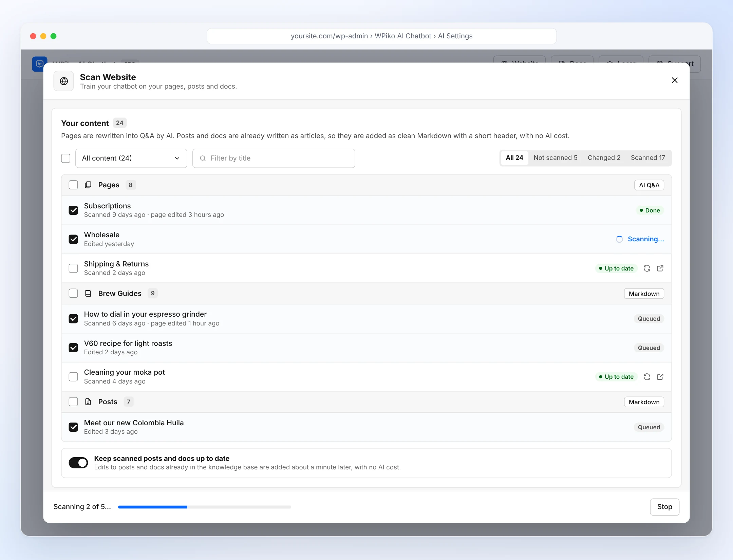Screen dimensions: 733x560
Task: Click the green macOS maximize window dot
Action: [53, 36]
